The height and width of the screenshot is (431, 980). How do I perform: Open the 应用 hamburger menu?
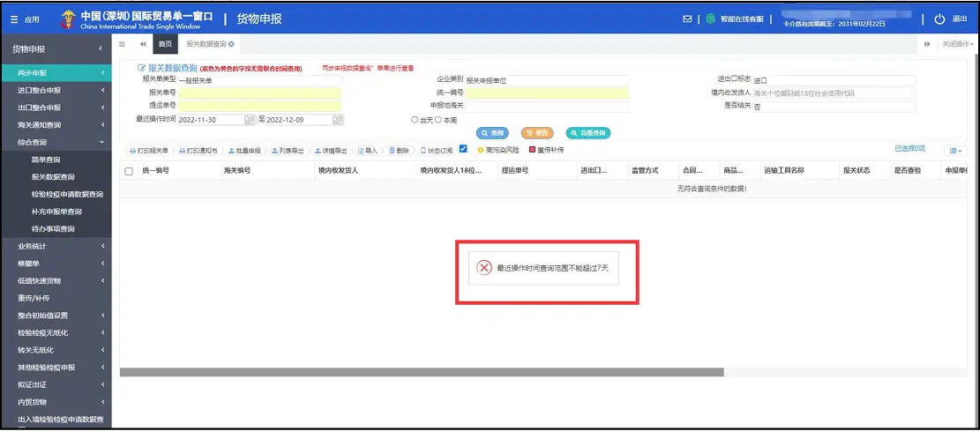click(25, 19)
